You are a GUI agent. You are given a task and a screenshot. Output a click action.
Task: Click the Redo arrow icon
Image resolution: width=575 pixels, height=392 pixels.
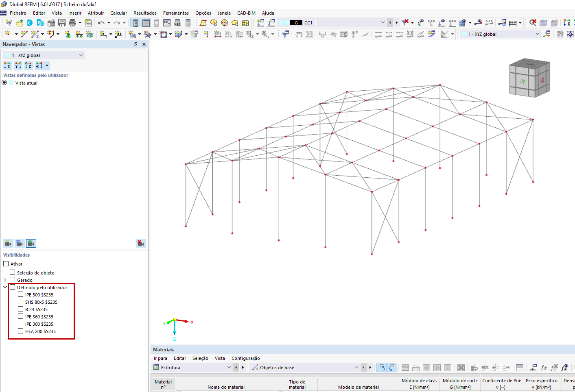point(117,23)
